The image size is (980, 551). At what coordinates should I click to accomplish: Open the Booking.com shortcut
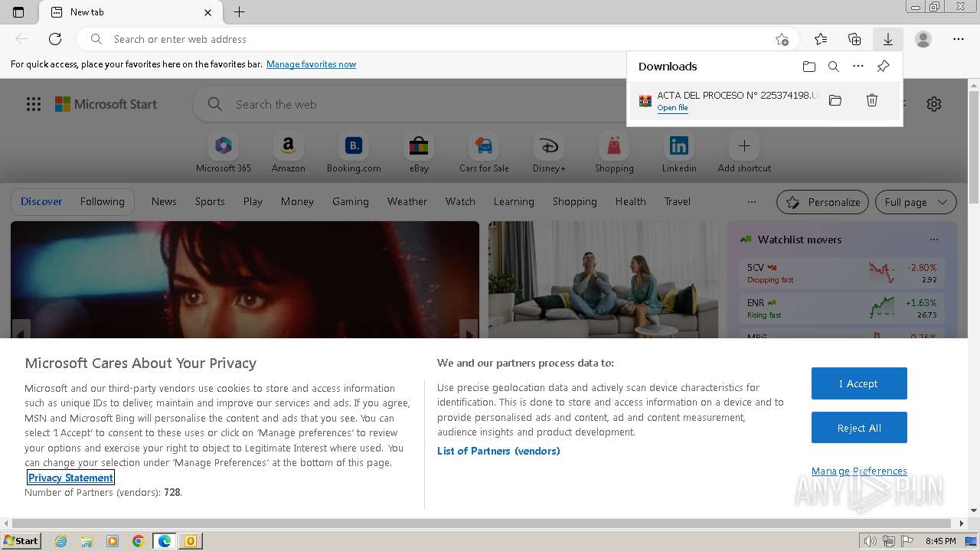[354, 153]
